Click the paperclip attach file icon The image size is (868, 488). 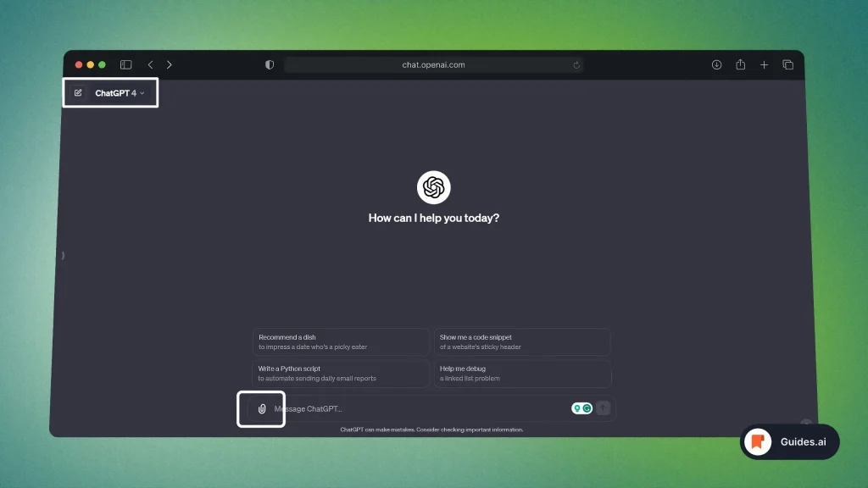coord(262,409)
